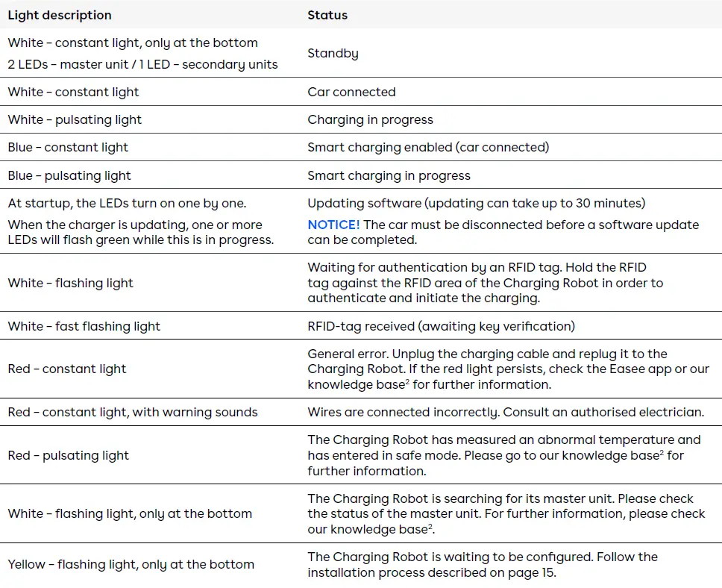Image resolution: width=722 pixels, height=588 pixels.
Task: Select 'Yellow – flashing light, only at the bottom'
Action: tap(131, 565)
